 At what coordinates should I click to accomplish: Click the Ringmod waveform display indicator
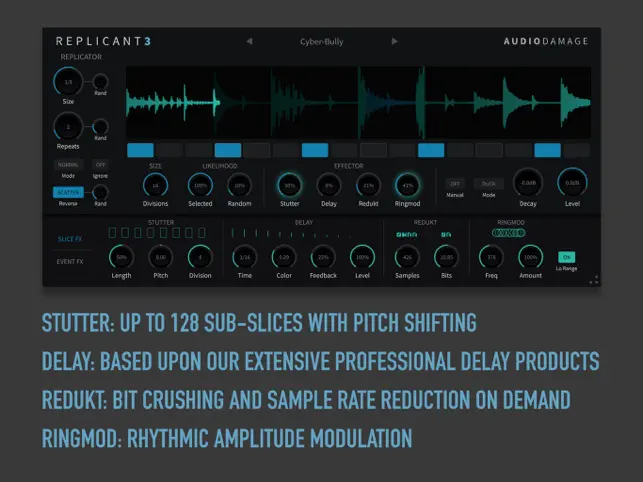[509, 233]
